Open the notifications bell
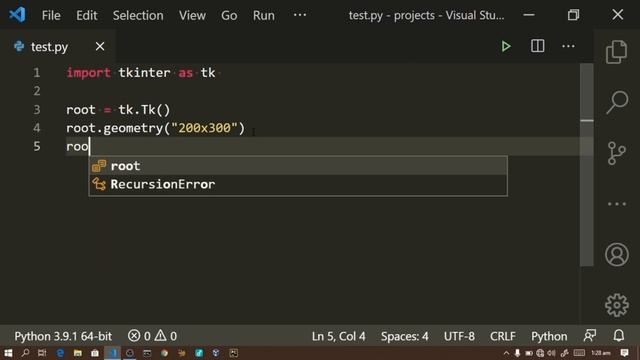The height and width of the screenshot is (360, 640). (x=619, y=336)
